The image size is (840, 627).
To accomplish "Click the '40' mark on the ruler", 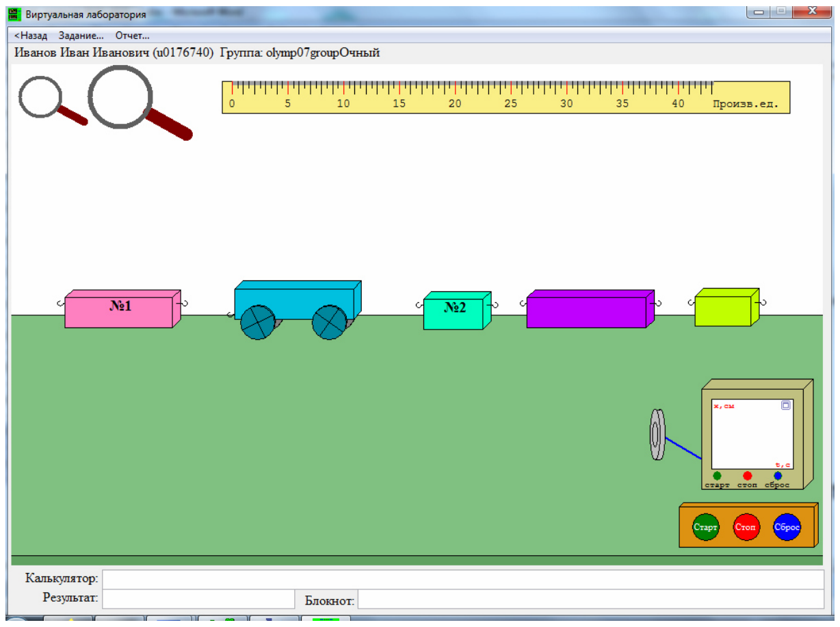I will [678, 104].
